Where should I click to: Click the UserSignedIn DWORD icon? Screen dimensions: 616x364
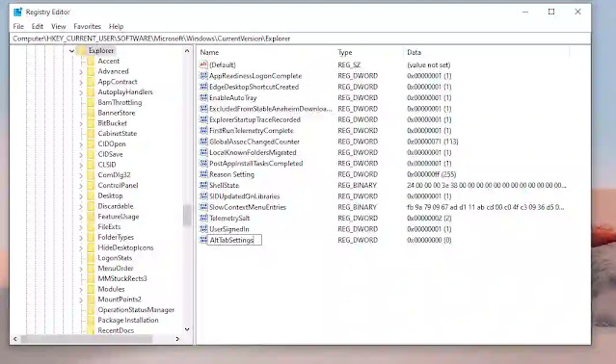[x=203, y=229]
